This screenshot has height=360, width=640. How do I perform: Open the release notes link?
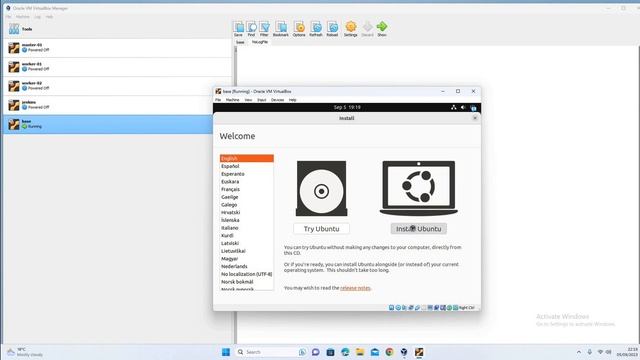click(x=355, y=288)
